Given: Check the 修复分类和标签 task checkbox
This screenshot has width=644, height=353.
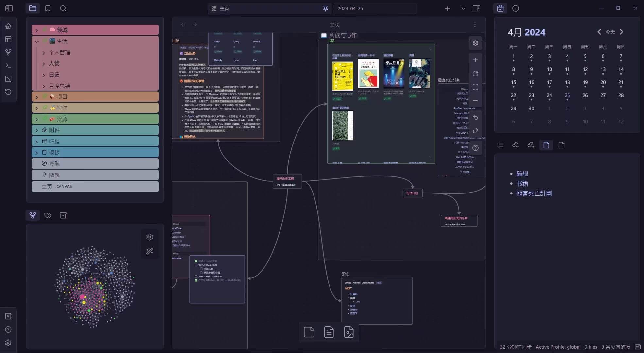Looking at the screenshot, I should [201, 273].
